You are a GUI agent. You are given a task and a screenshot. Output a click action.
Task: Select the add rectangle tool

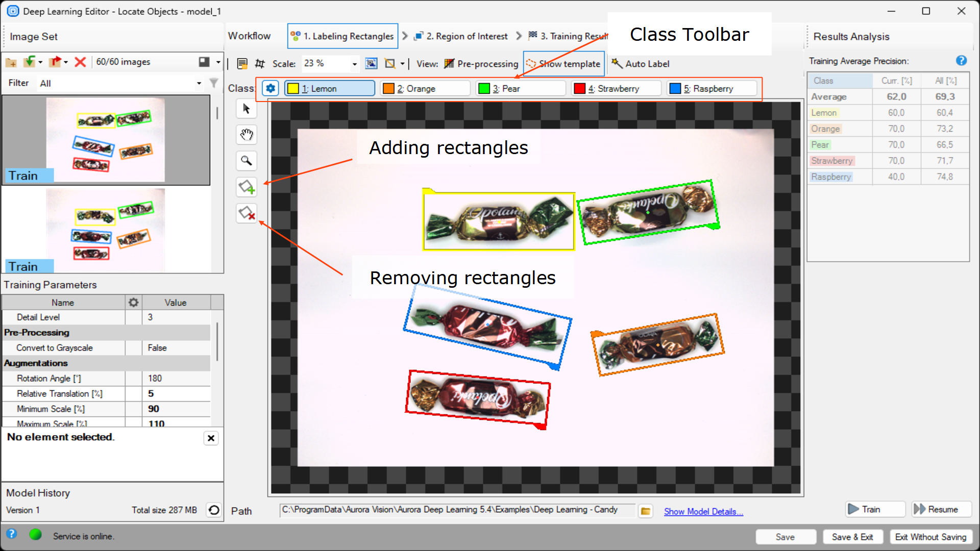(x=247, y=187)
